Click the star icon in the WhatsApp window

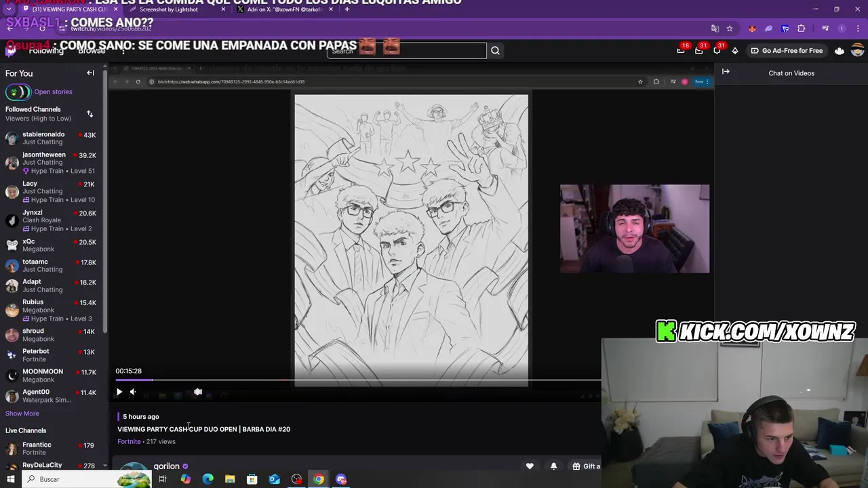point(640,82)
